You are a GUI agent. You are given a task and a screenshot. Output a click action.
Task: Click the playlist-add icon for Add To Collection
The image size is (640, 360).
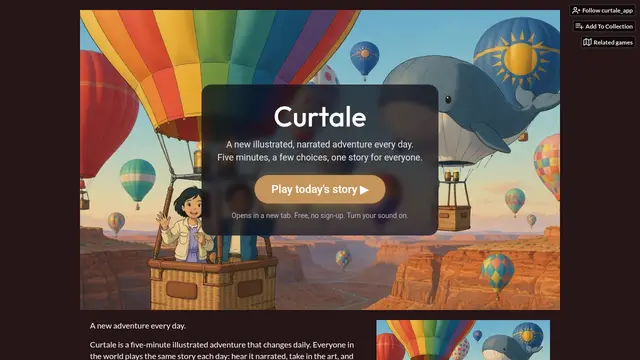(x=579, y=27)
